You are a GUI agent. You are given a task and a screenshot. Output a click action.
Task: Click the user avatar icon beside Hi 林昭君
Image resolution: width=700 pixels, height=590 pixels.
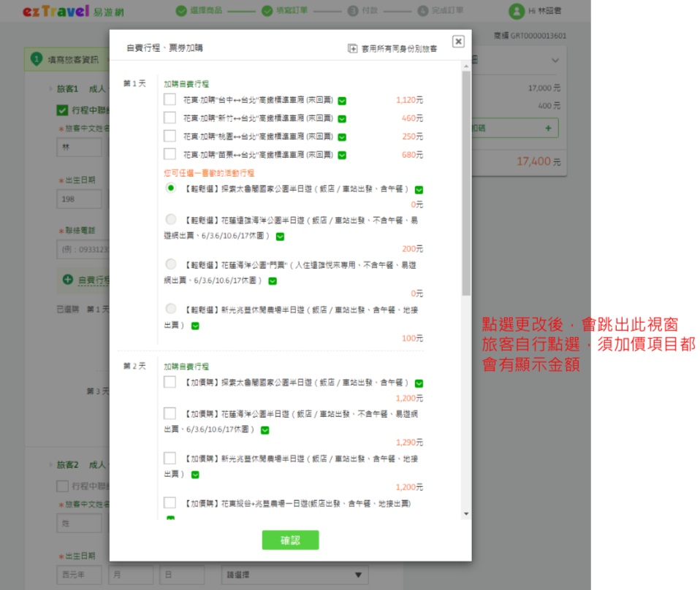pyautogui.click(x=517, y=11)
